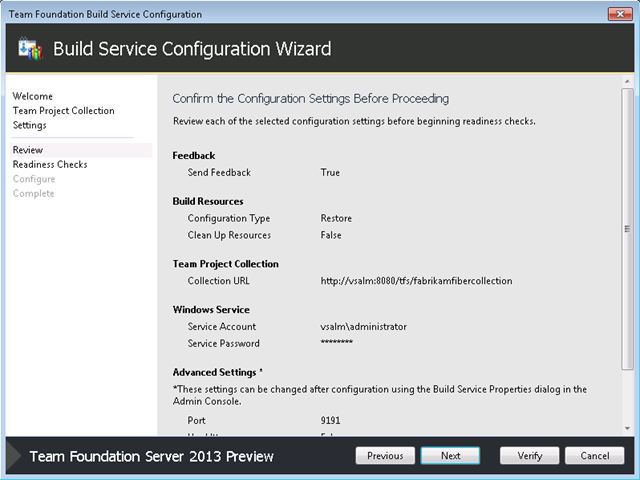Screen dimensions: 640x480
Task: Click the scrollbar up arrow
Action: [627, 82]
